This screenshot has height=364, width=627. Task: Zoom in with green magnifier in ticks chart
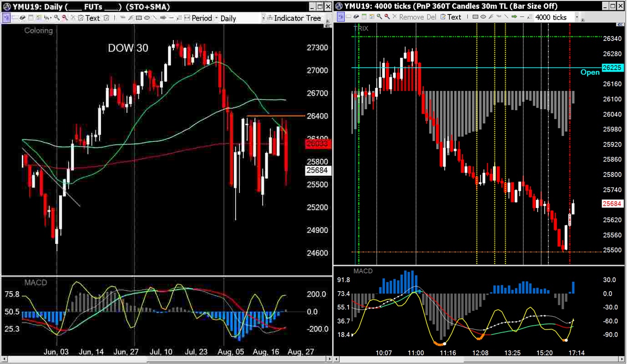[x=379, y=17]
